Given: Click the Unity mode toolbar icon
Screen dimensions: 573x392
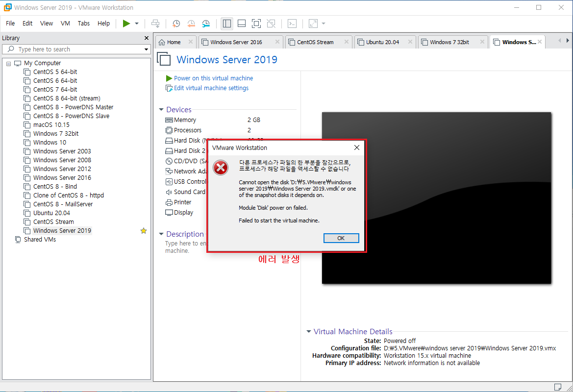Looking at the screenshot, I should [x=271, y=24].
